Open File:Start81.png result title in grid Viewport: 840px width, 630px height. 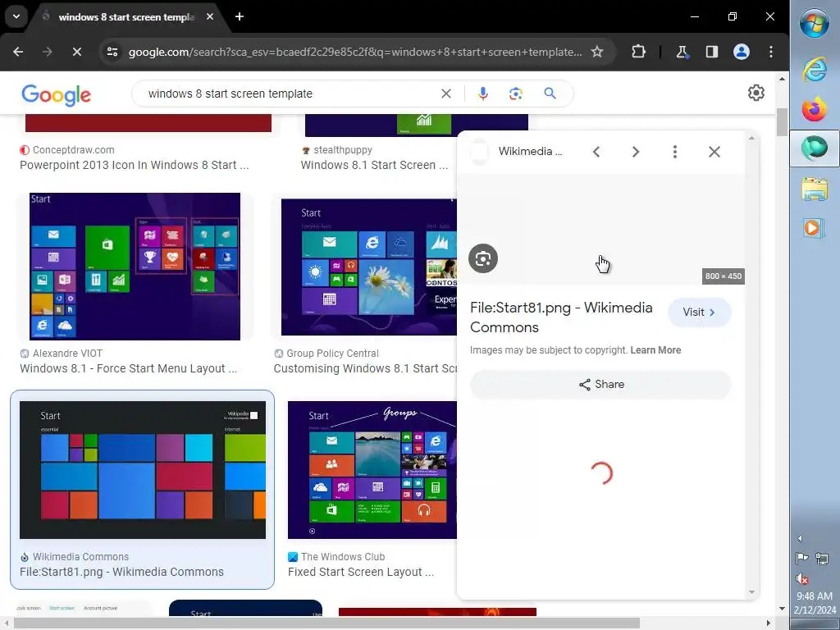121,572
